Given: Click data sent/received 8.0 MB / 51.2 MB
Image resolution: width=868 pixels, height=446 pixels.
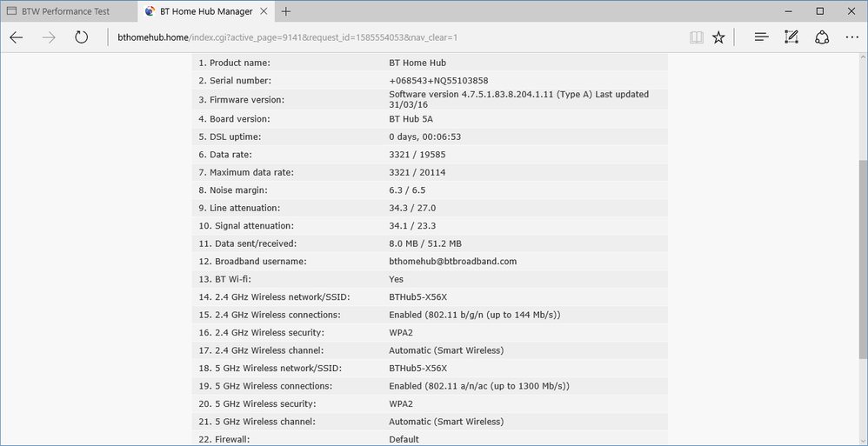Looking at the screenshot, I should point(425,243).
